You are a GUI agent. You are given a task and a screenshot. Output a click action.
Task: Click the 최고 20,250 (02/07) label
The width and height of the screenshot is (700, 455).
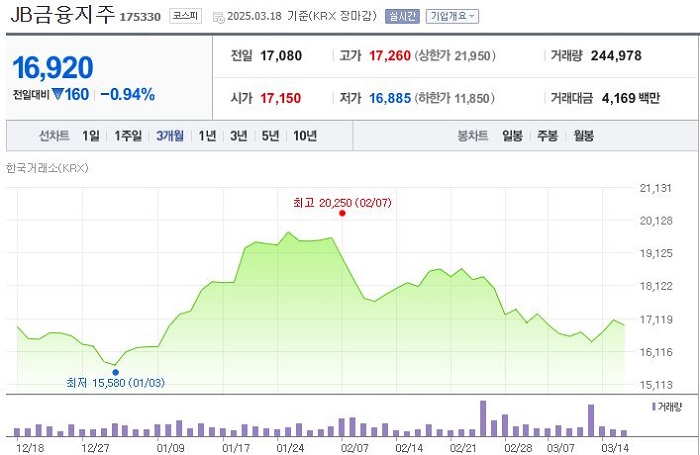342,203
